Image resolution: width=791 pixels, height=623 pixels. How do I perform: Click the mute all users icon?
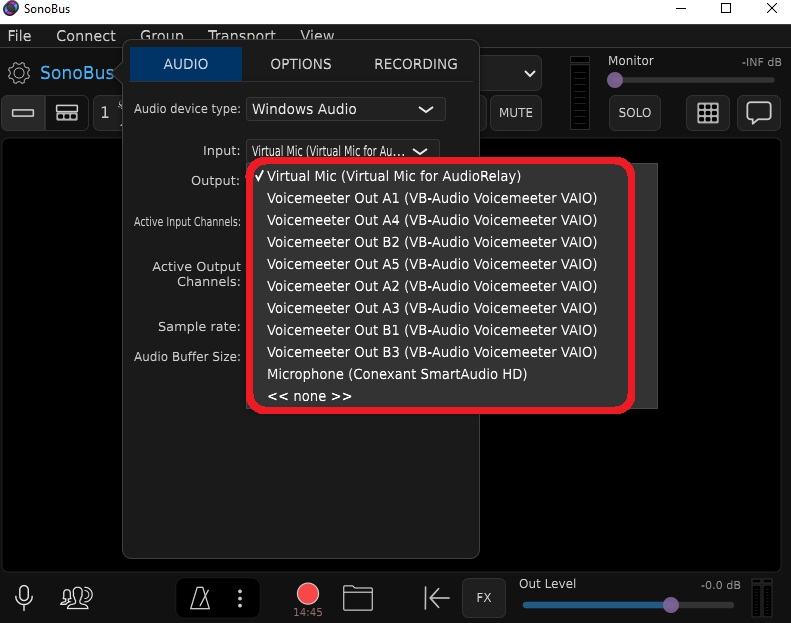(77, 598)
